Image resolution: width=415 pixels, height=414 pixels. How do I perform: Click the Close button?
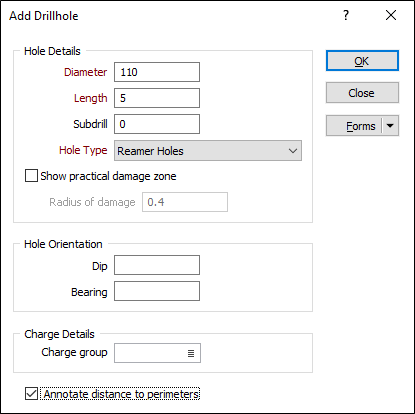(x=362, y=93)
